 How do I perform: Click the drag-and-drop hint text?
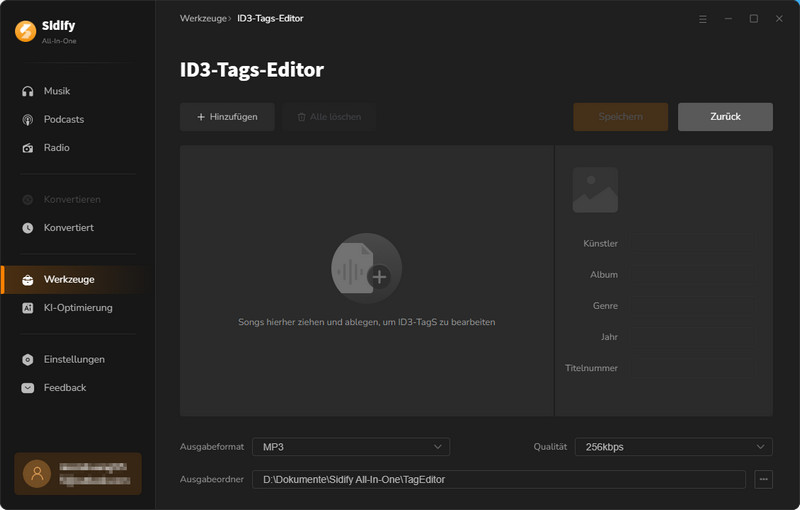point(366,322)
